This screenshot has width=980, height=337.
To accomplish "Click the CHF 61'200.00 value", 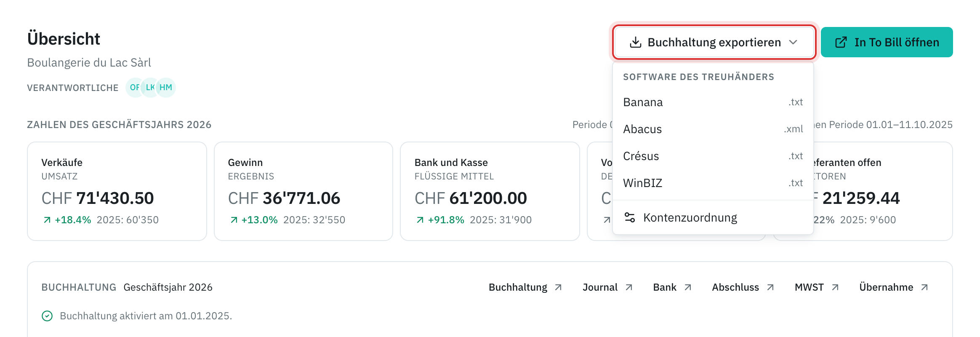I will click(x=471, y=198).
